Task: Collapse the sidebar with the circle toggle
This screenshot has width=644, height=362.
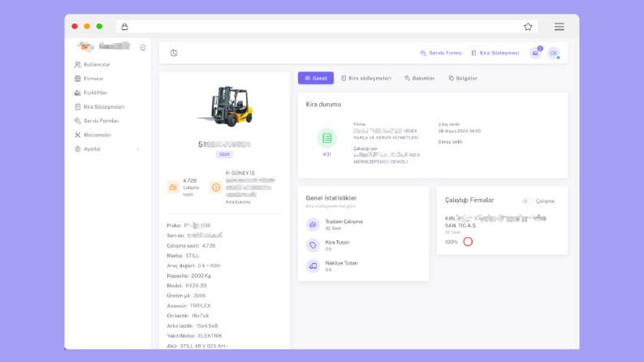Action: (143, 48)
